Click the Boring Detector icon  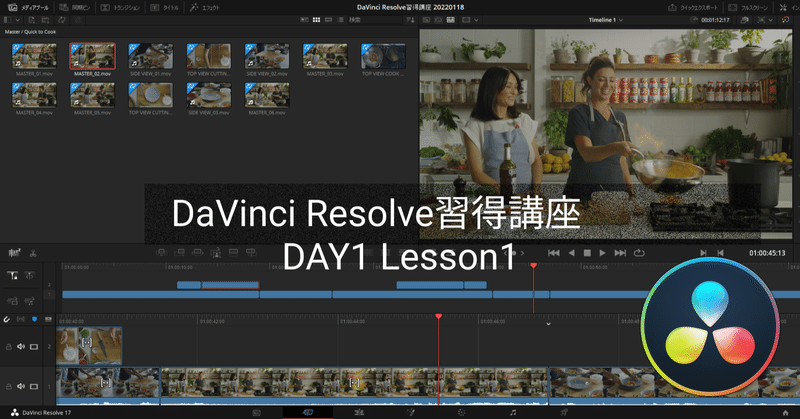point(15,253)
